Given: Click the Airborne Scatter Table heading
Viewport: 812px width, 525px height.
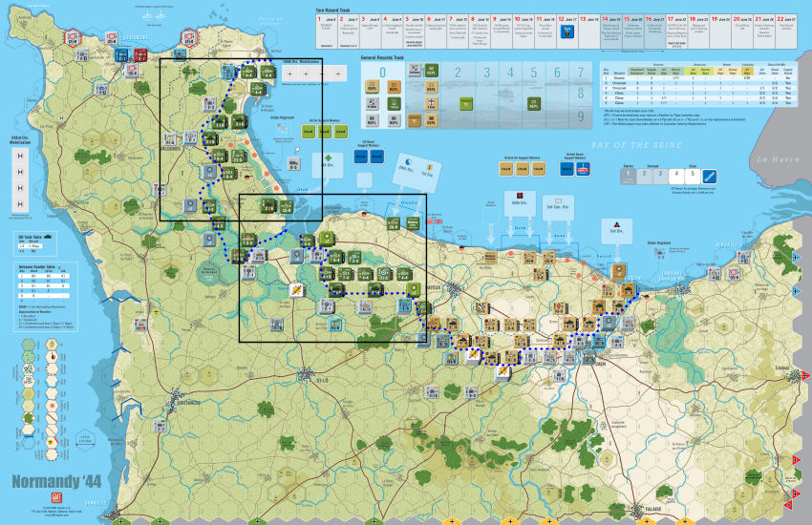Looking at the screenshot, I should tap(36, 267).
